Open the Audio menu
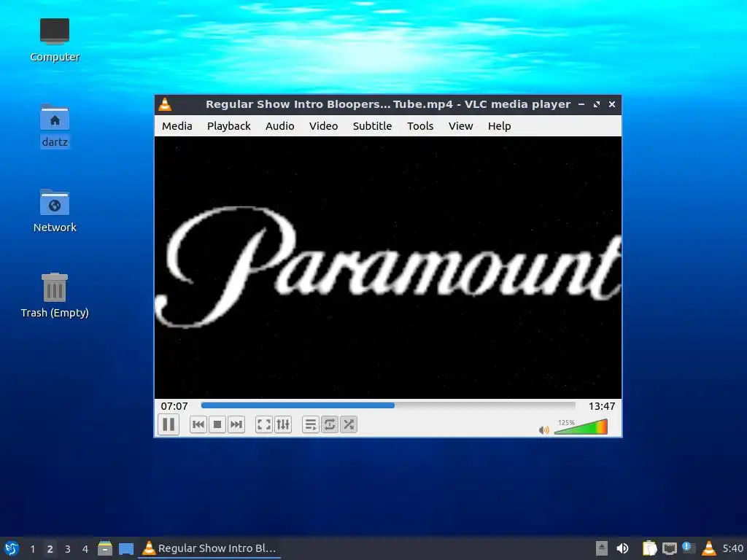Image resolution: width=747 pixels, height=560 pixels. (x=279, y=126)
